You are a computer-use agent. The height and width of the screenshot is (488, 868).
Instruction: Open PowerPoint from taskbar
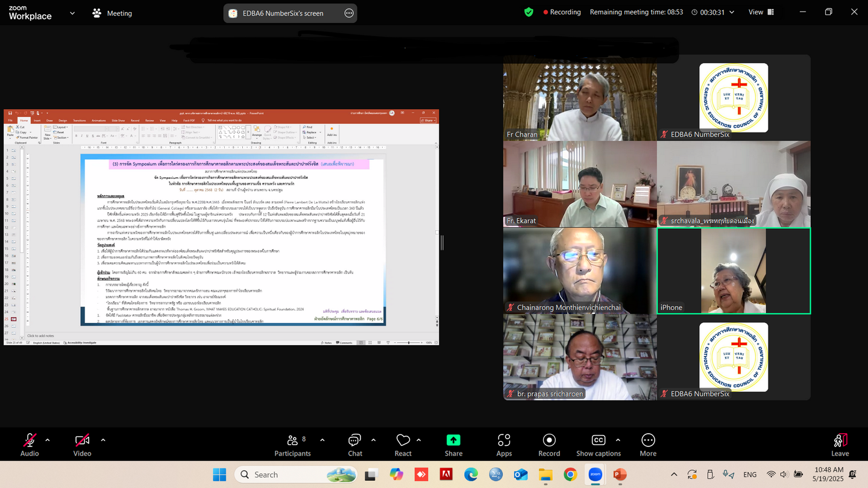(620, 475)
